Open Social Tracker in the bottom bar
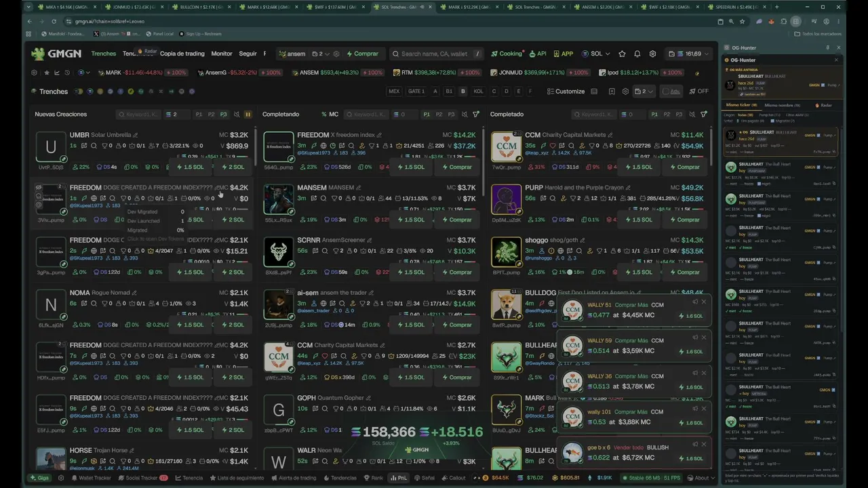 142,478
